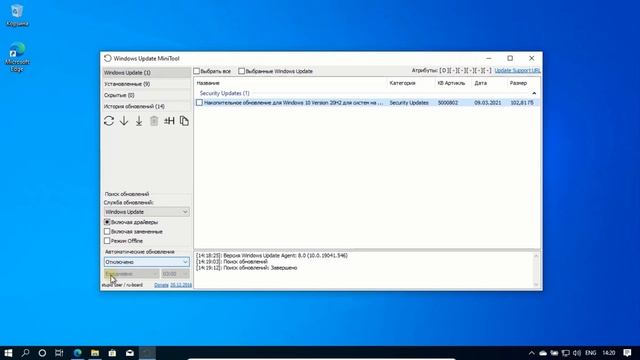The image size is (640, 360).
Task: Tick the "Выбрать все" checkbox
Action: [x=197, y=71]
